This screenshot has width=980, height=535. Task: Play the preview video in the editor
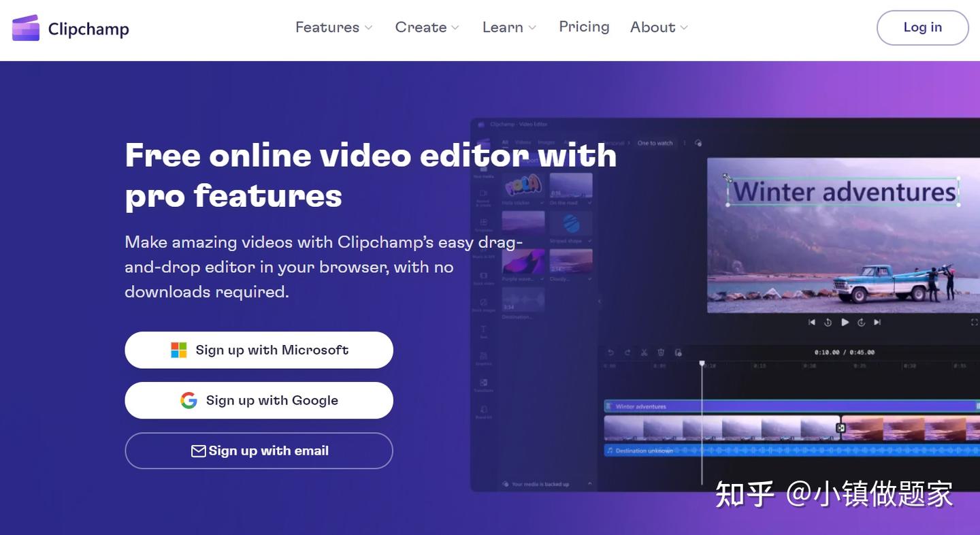tap(845, 322)
